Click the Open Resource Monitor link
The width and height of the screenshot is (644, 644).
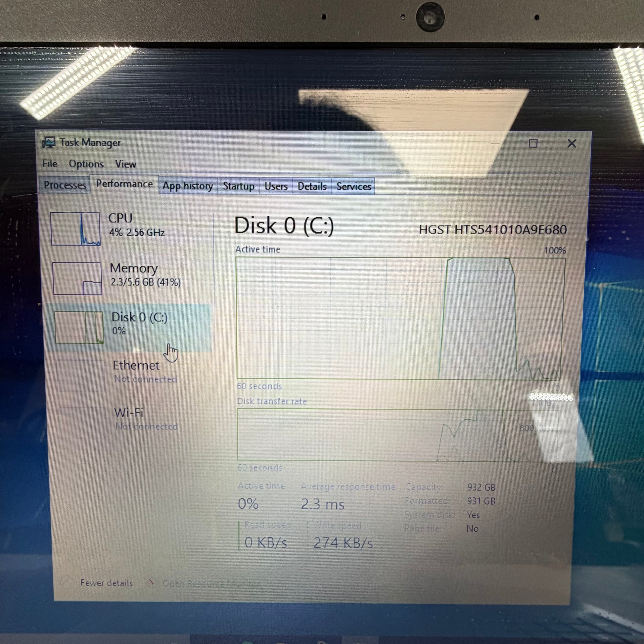(x=211, y=584)
